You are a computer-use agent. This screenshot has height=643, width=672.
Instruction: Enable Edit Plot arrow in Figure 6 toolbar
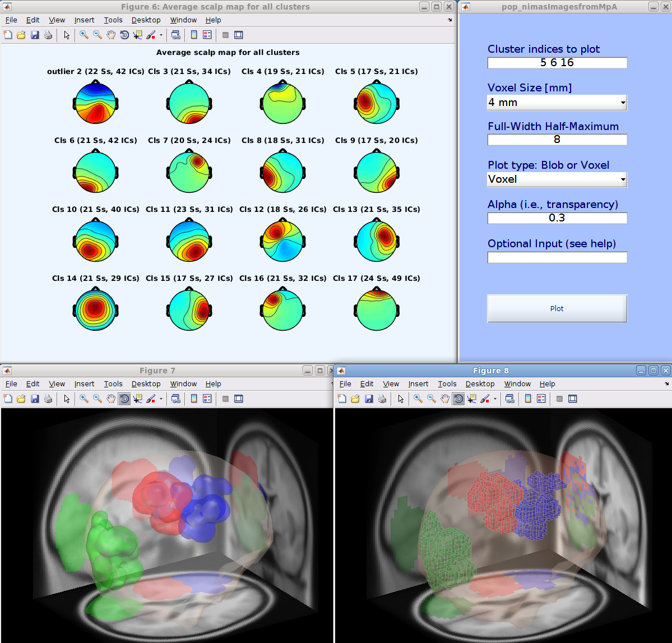pyautogui.click(x=67, y=35)
